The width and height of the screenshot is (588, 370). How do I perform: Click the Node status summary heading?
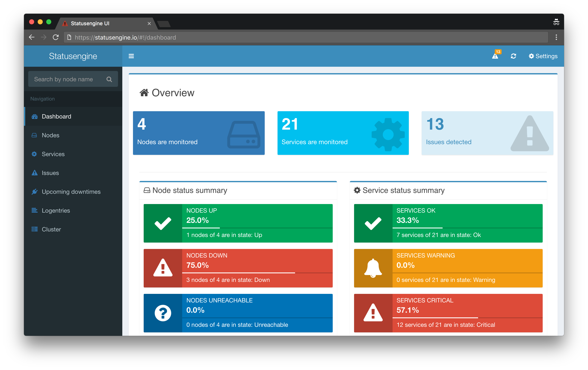pos(190,190)
